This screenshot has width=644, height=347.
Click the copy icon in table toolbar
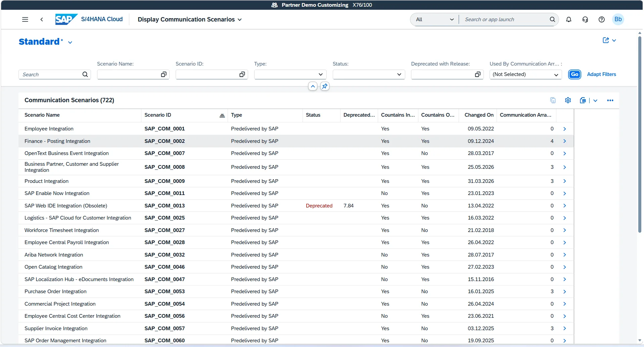(x=553, y=100)
